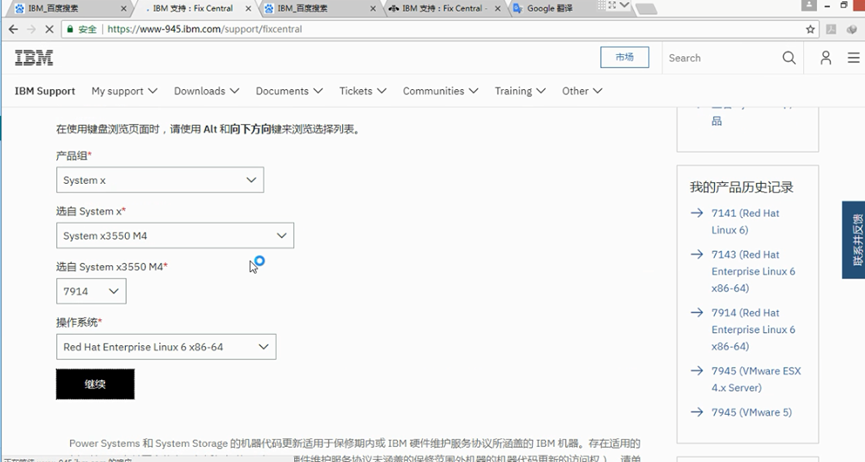Expand the Tickets menu
The height and width of the screenshot is (462, 865).
coord(362,91)
